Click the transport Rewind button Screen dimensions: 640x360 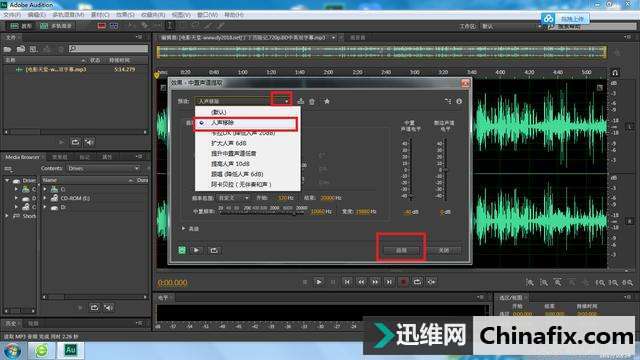coord(361,282)
